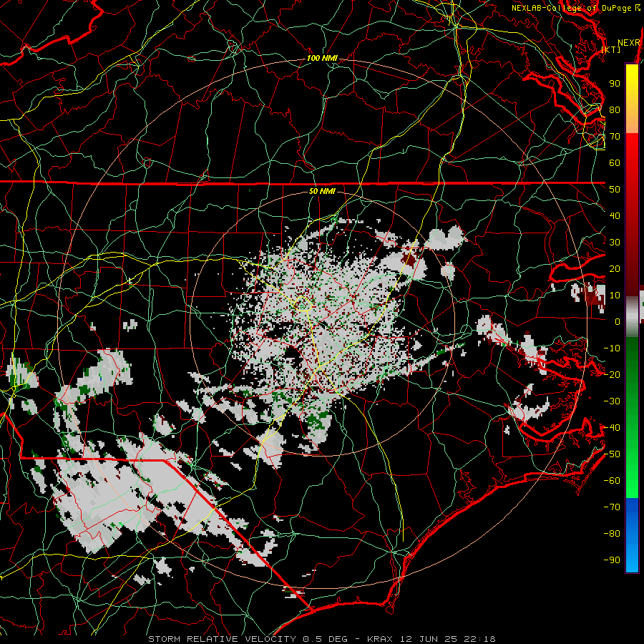Screen dimensions: 644x644
Task: Click the 12 JUN 25 date in the footer
Action: click(429, 639)
